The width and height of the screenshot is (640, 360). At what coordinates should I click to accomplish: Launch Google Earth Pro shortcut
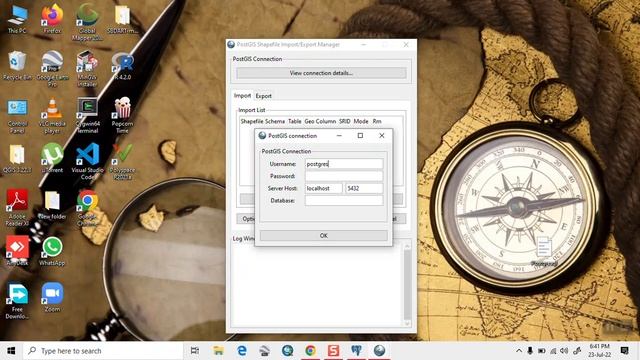tap(52, 69)
